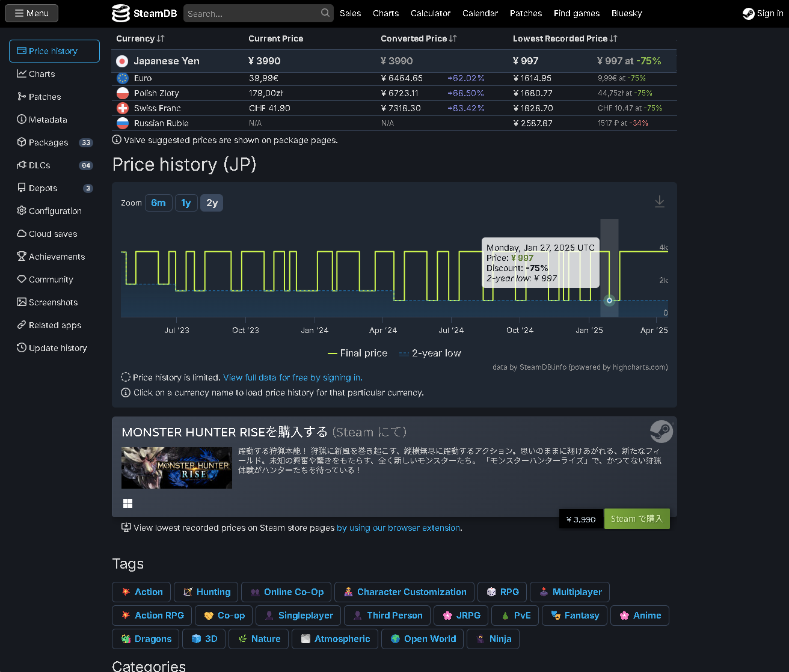Open the Menu hamburger button
This screenshot has height=672, width=789.
point(31,13)
